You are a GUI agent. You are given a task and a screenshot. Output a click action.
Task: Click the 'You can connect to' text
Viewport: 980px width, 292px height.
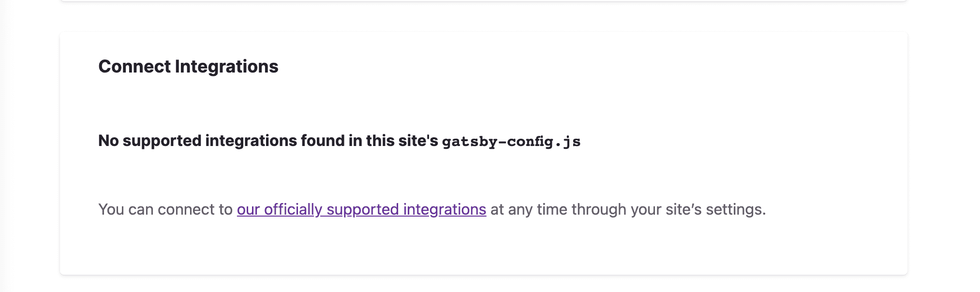tap(165, 209)
